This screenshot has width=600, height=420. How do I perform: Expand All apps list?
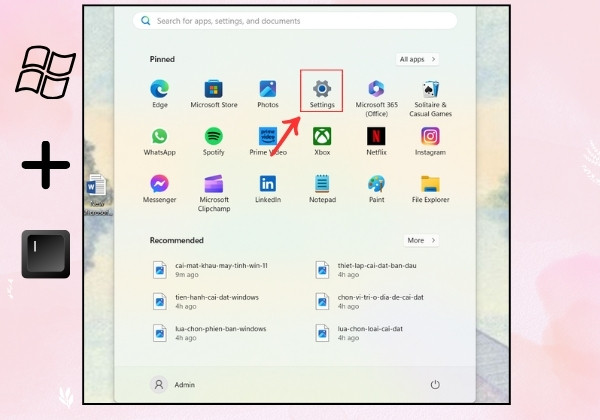pyautogui.click(x=417, y=59)
